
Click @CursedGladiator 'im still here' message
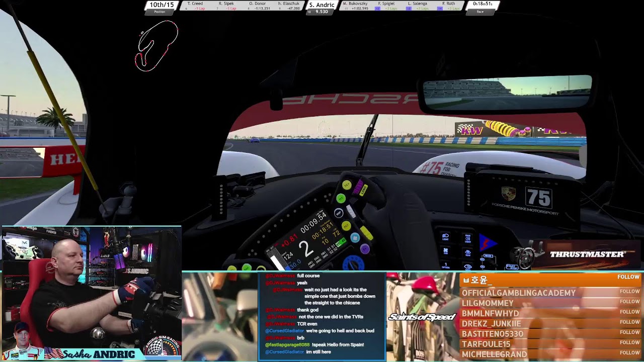coord(298,352)
